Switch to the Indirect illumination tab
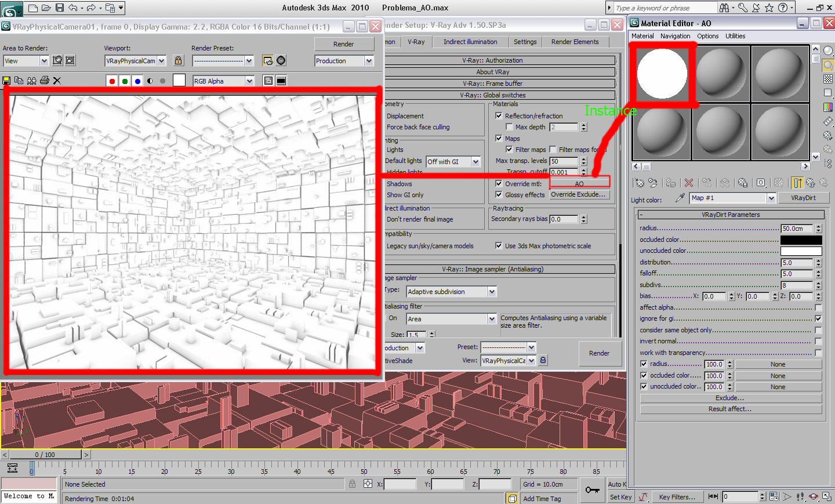Image resolution: width=835 pixels, height=504 pixels. coord(470,42)
